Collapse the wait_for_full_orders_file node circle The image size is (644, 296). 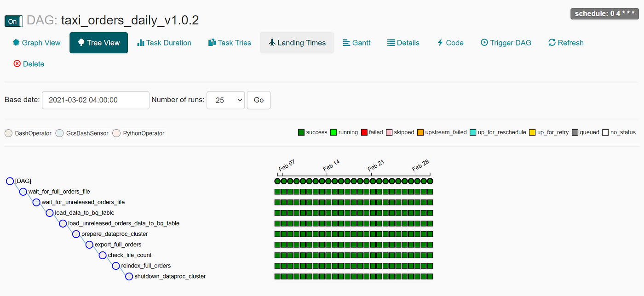23,192
